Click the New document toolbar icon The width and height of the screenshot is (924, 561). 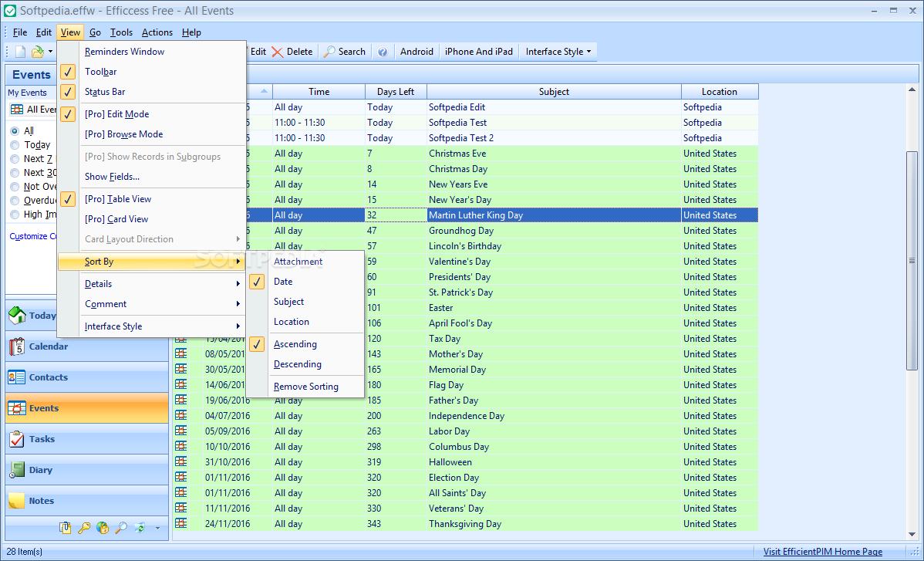(20, 52)
